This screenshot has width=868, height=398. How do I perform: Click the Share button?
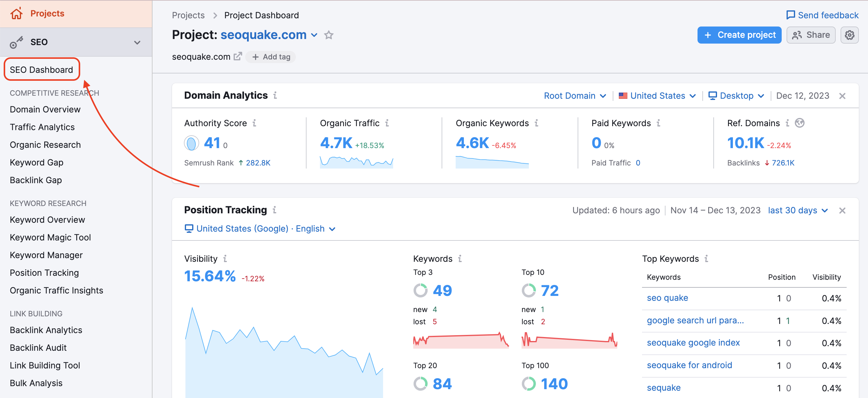tap(811, 35)
